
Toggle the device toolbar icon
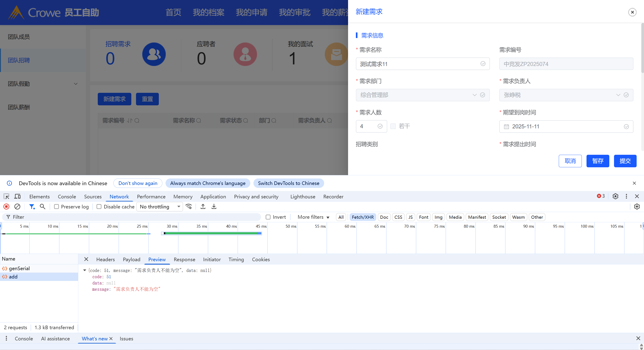coord(17,196)
